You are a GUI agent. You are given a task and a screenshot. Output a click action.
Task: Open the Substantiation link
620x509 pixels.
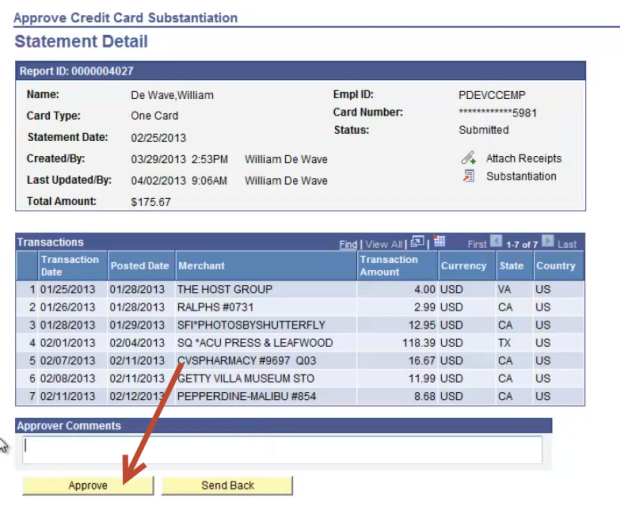pos(521,177)
